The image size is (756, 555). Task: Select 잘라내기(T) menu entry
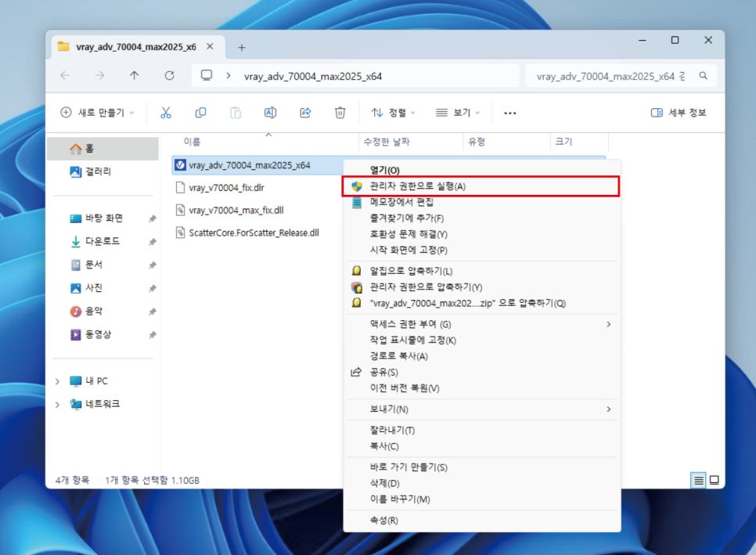pos(481,430)
